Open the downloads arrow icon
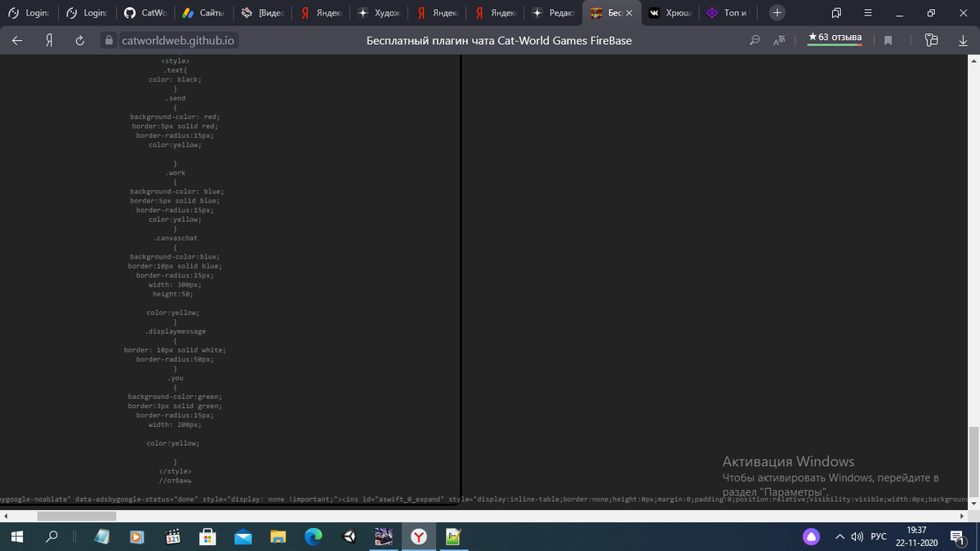The image size is (980, 551). [x=963, y=40]
